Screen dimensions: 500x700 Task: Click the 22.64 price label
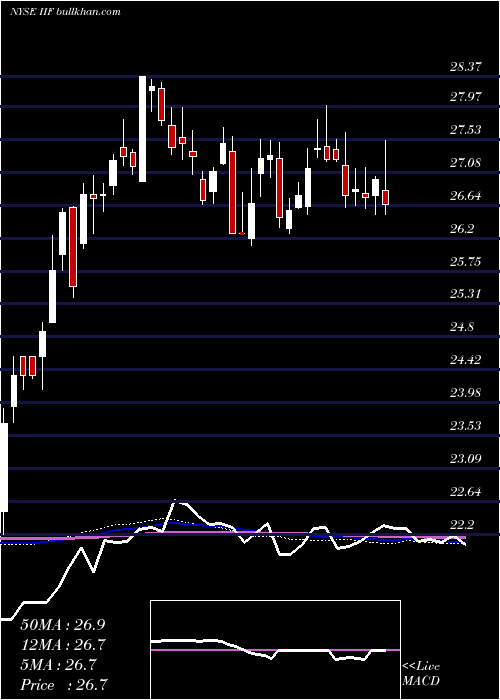(x=466, y=492)
